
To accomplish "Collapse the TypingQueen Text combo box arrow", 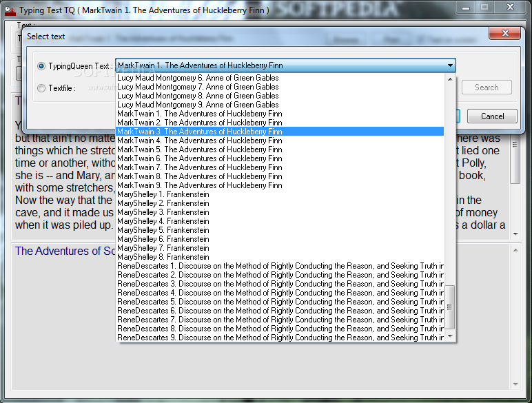I will [x=450, y=65].
